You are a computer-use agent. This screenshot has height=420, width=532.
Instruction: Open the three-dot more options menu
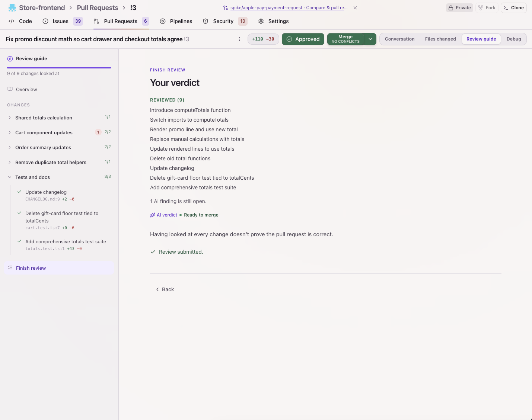pyautogui.click(x=239, y=39)
